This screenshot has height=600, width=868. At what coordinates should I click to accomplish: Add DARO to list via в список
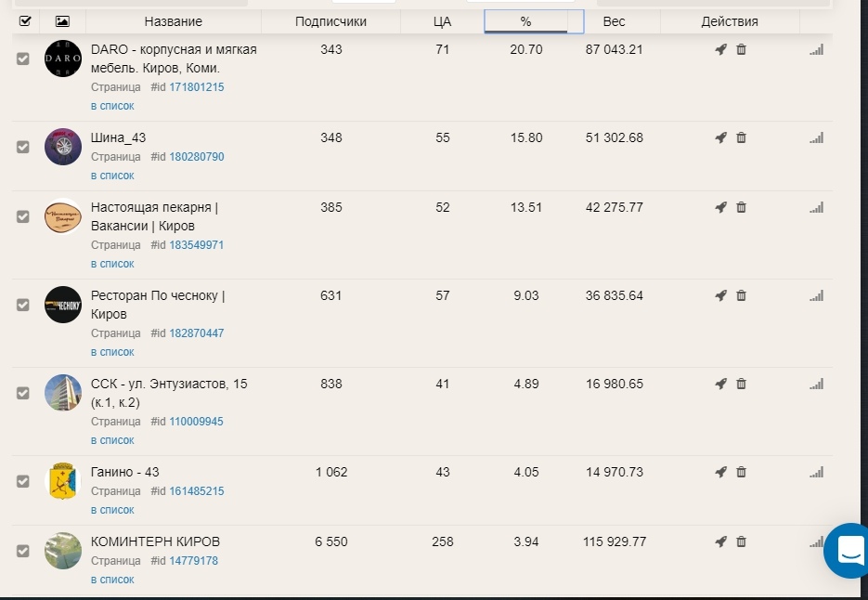pos(112,106)
